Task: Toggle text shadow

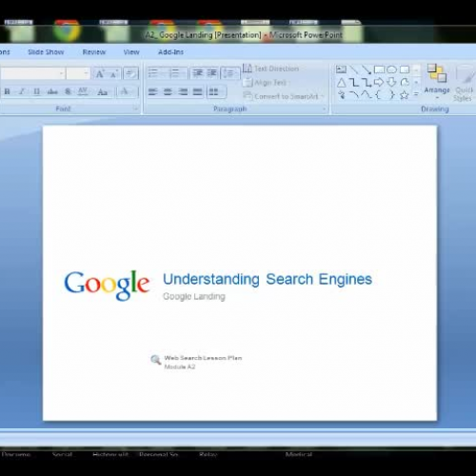Action: click(68, 92)
